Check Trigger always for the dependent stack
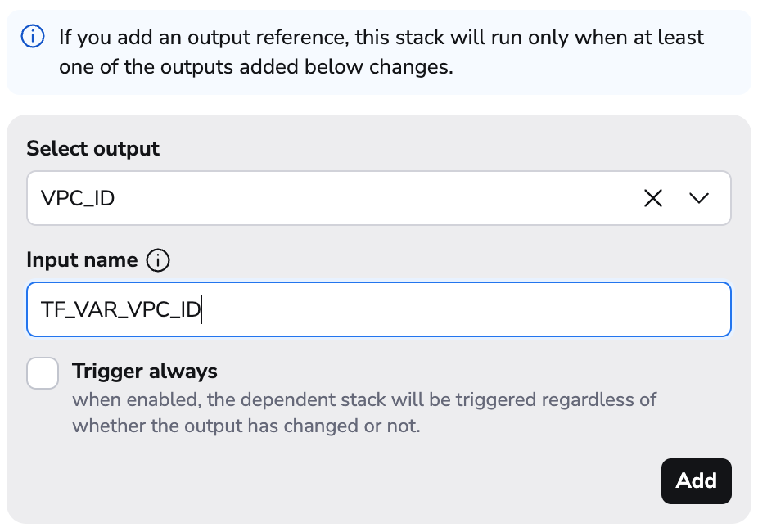Viewport: 758px width, 532px height. click(x=43, y=373)
